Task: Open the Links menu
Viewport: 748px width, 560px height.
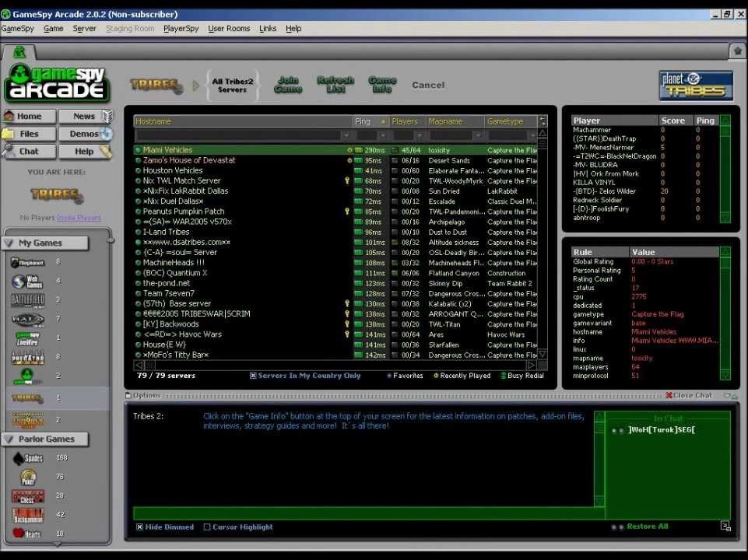Action: tap(268, 29)
